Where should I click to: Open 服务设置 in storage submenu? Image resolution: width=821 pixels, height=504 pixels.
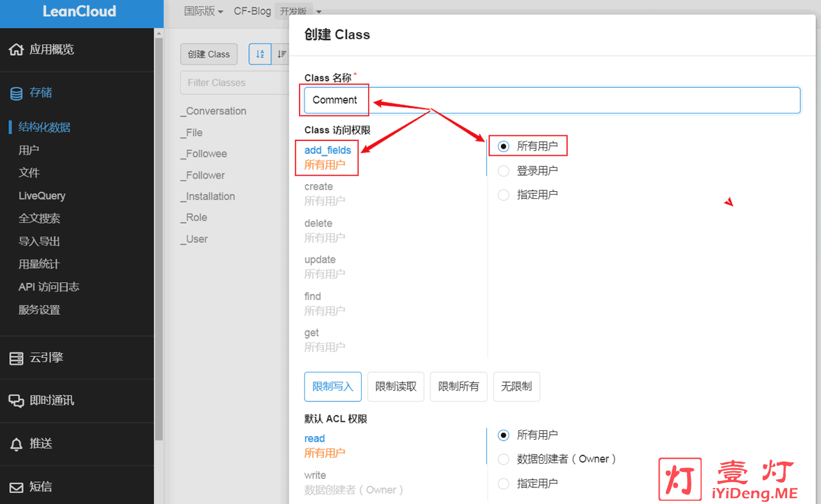(x=39, y=310)
